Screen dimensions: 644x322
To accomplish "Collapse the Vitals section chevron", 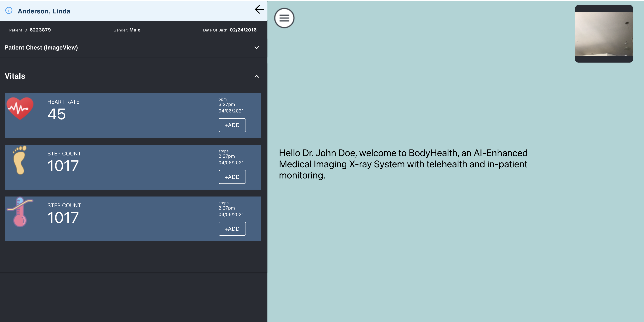I will (x=256, y=76).
